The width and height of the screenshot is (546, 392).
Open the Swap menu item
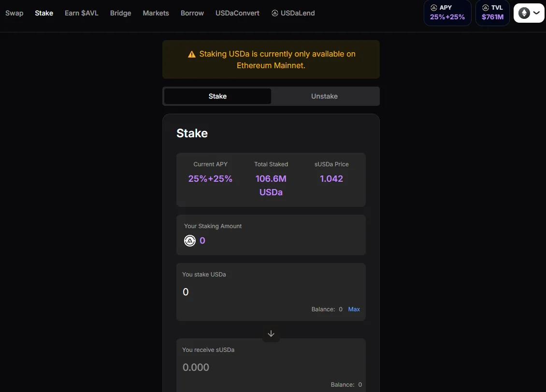(14, 13)
